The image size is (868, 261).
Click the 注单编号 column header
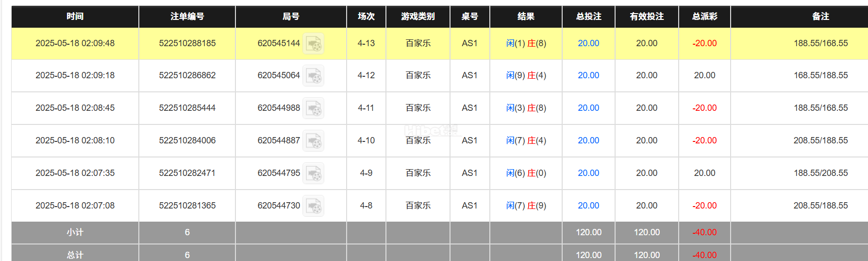click(x=187, y=17)
